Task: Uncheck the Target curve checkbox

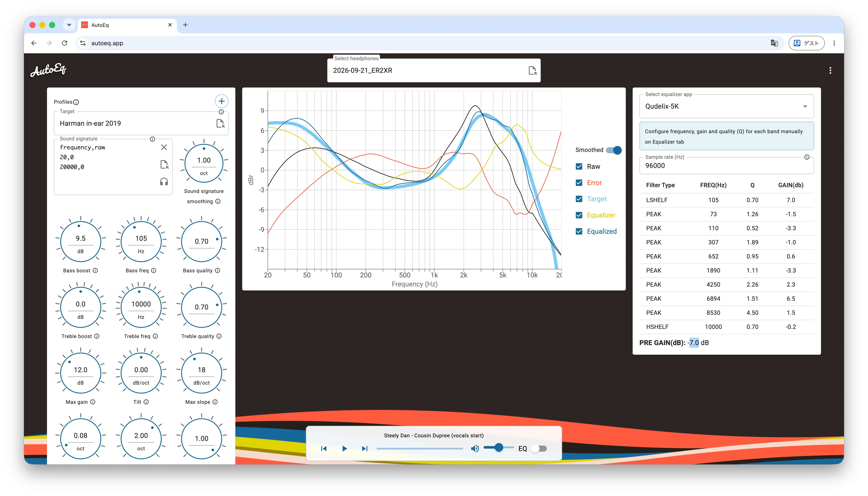Action: coord(579,199)
